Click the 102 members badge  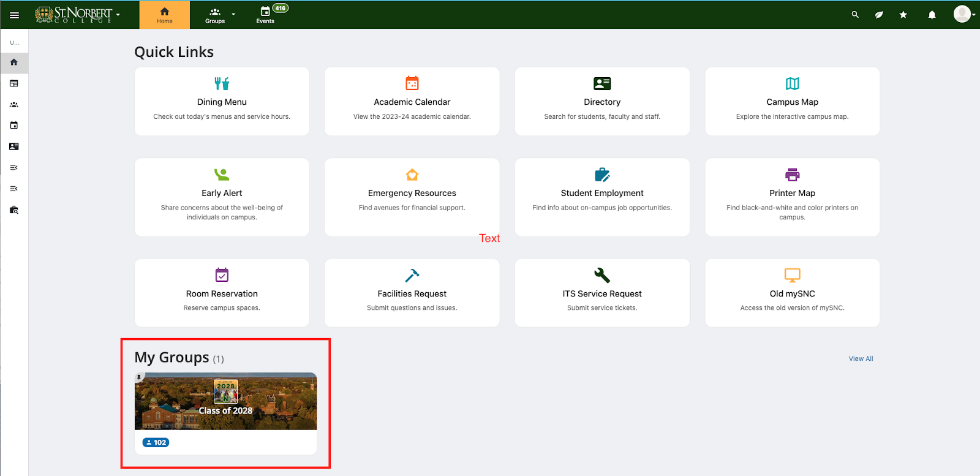[156, 442]
